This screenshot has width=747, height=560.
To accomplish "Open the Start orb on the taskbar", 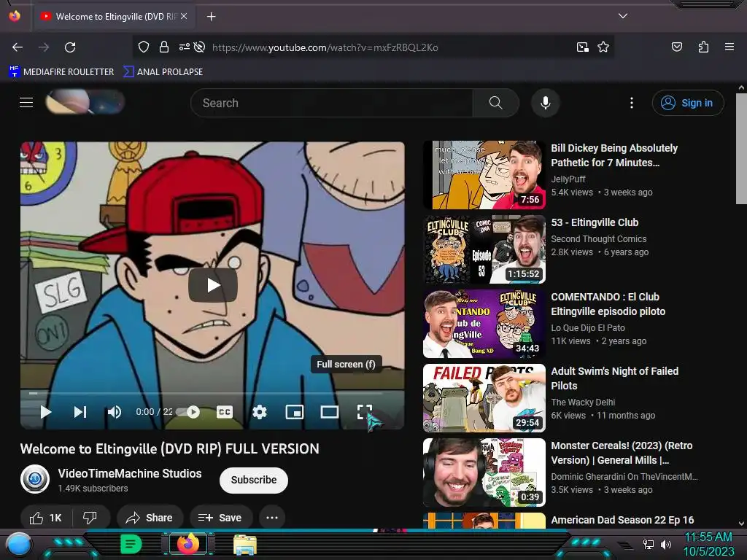I will click(x=18, y=544).
